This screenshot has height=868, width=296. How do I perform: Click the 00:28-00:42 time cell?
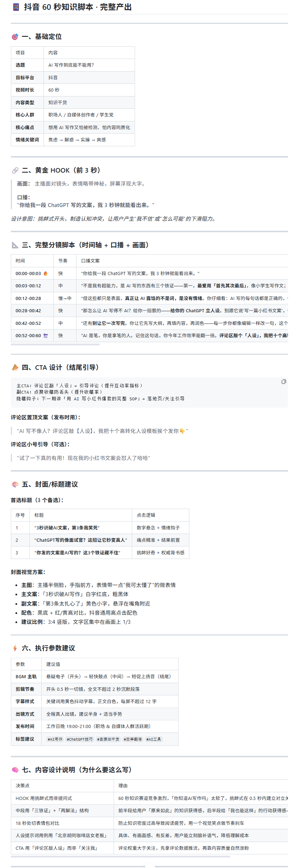(x=32, y=311)
